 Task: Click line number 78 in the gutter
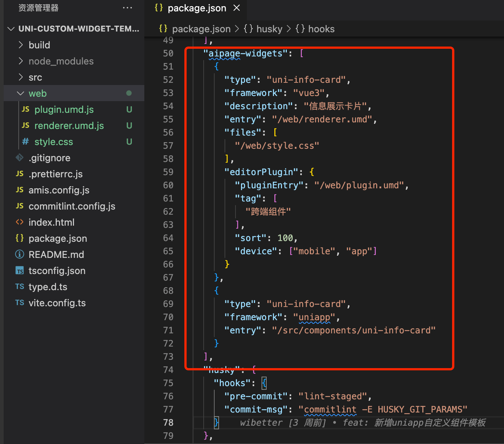[x=168, y=423]
